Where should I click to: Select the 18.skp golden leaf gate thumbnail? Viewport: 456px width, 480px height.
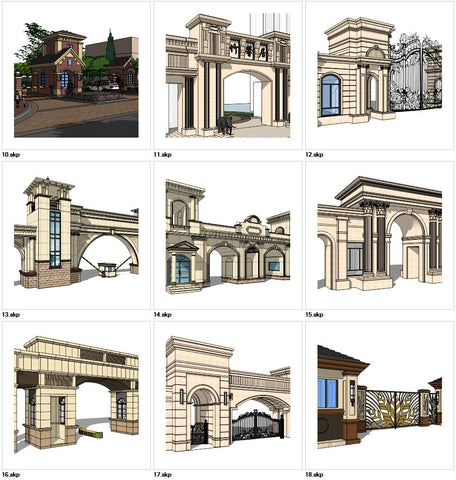380,395
